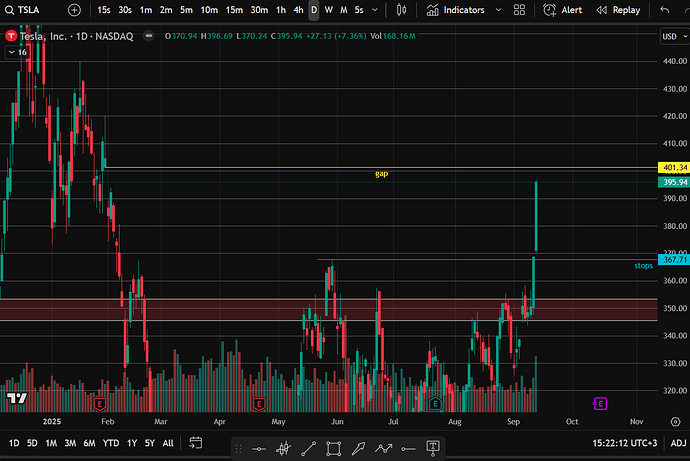Select the 15m timeframe

[x=233, y=10]
